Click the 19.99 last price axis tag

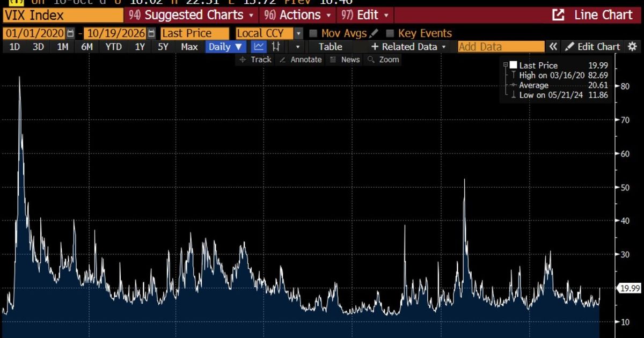630,288
